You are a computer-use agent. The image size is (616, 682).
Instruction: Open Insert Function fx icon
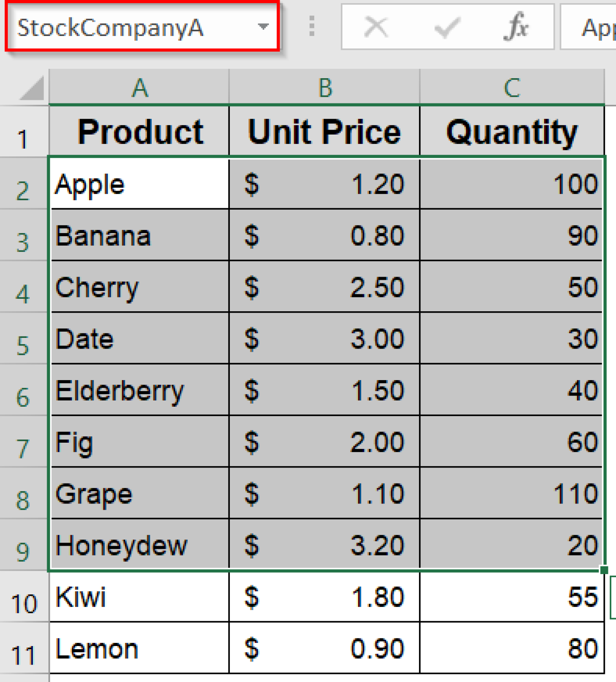tap(516, 27)
